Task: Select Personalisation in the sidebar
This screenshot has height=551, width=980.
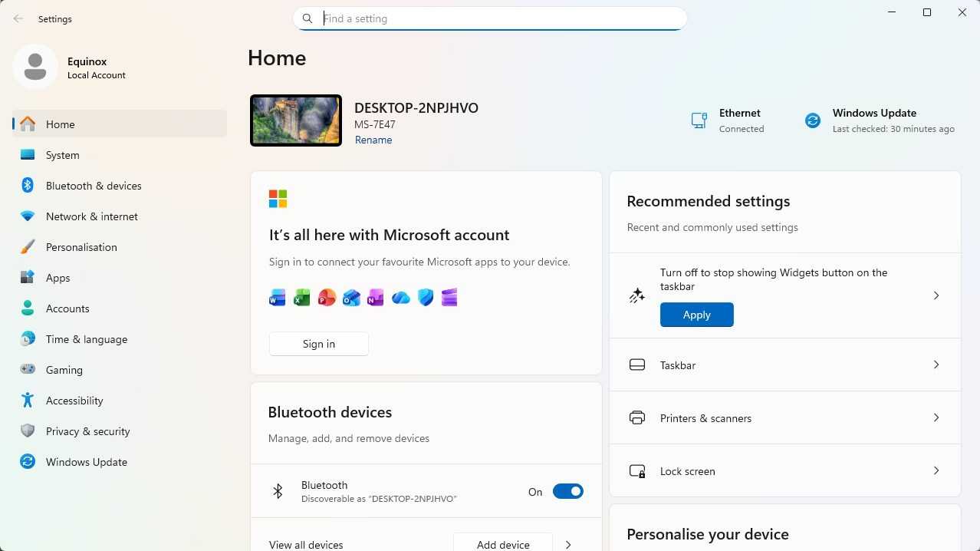Action: 120,246
